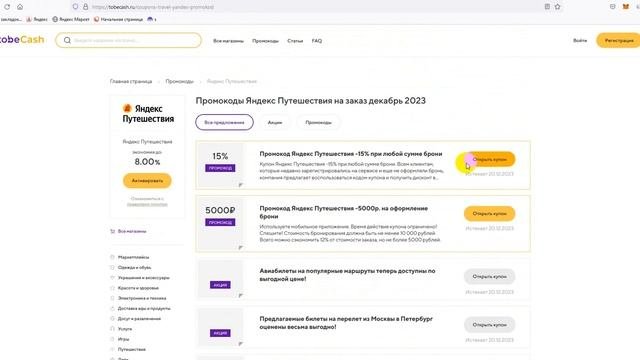Click the Одежда и обувь category icon

[x=112, y=267]
